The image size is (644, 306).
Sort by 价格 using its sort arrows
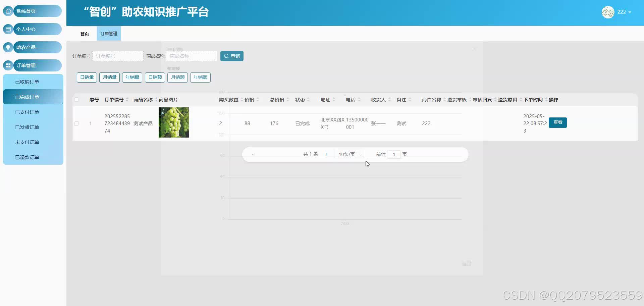click(x=258, y=100)
